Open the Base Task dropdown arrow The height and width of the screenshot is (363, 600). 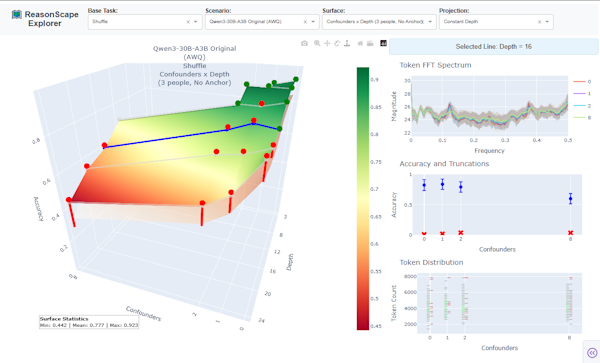click(196, 22)
